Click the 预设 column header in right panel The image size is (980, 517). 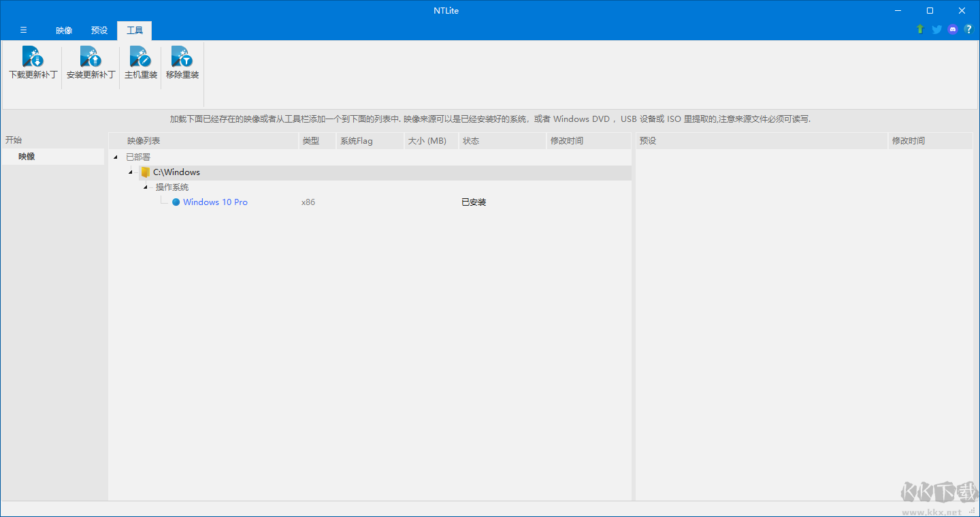pos(762,141)
